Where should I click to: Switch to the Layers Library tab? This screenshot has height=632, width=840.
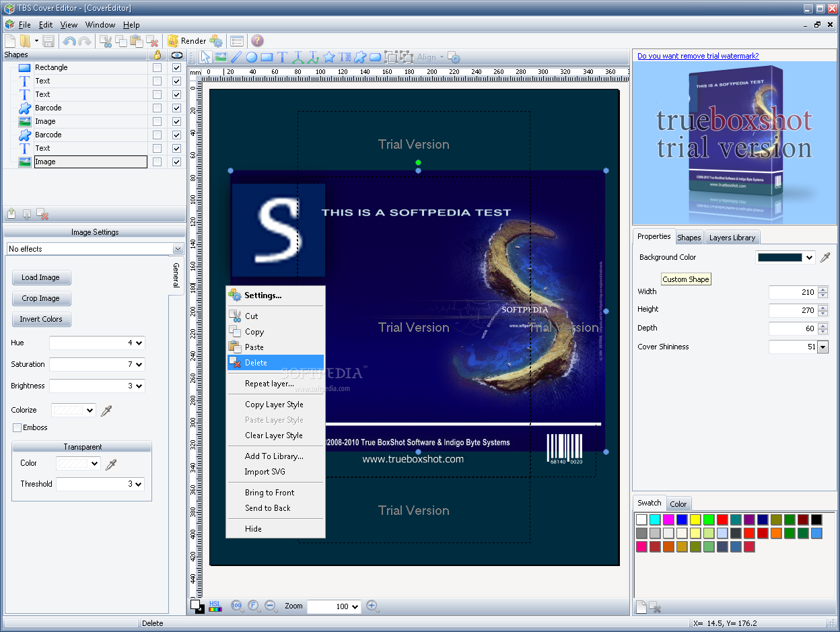pos(732,238)
